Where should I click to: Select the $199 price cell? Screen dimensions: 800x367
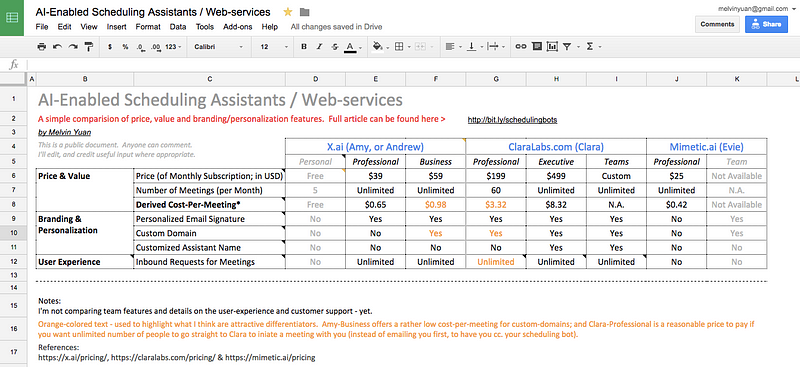pyautogui.click(x=495, y=176)
